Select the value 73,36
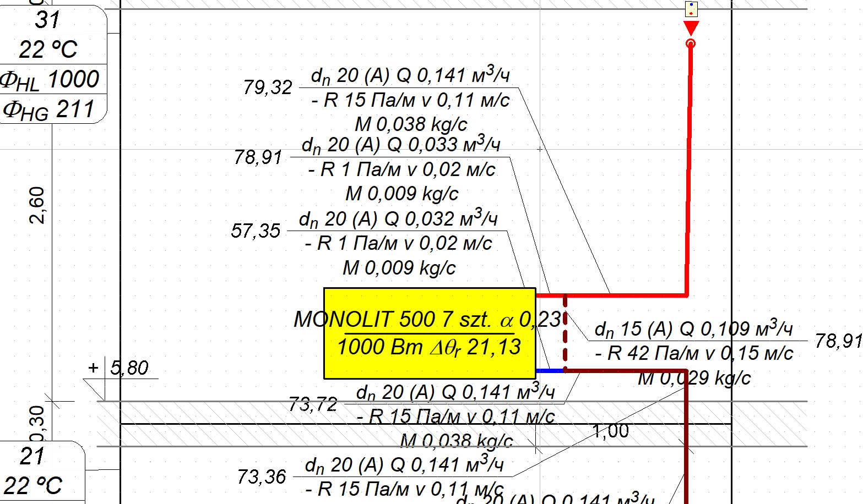Image resolution: width=863 pixels, height=504 pixels. [262, 476]
